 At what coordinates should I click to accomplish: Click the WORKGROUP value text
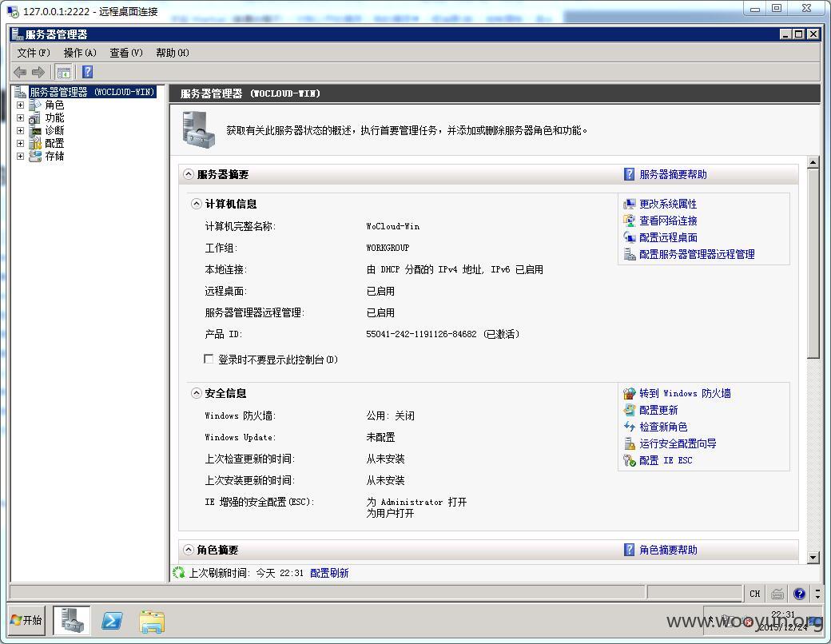coord(388,248)
